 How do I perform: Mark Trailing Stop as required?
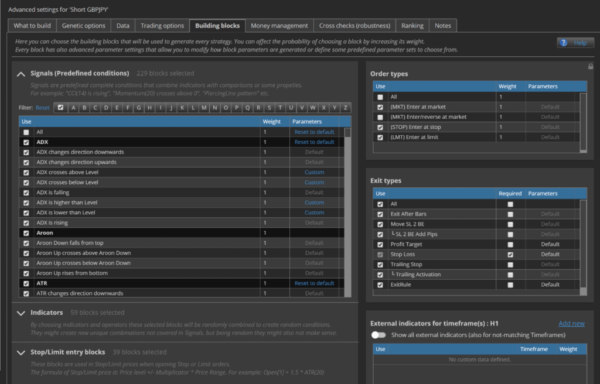[510, 265]
